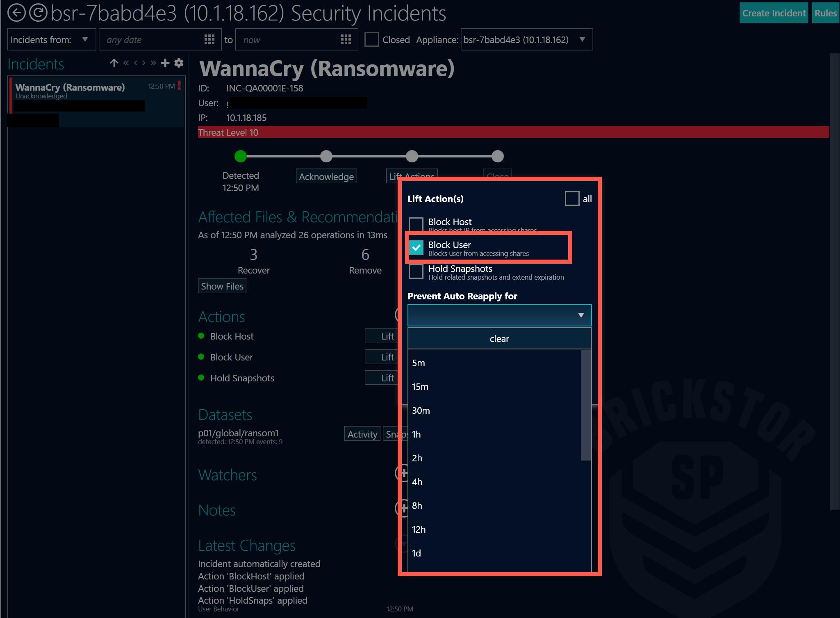The image size is (840, 618).
Task: Check the 'all' lift actions checkbox
Action: (572, 199)
